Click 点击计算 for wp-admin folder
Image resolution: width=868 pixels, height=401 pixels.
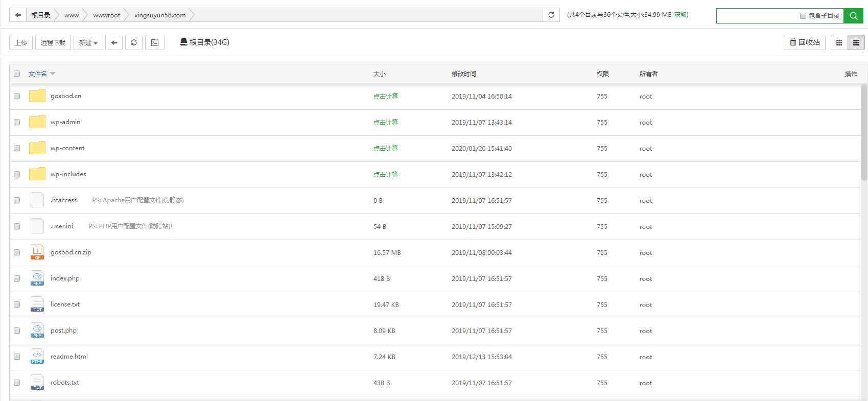coord(386,122)
